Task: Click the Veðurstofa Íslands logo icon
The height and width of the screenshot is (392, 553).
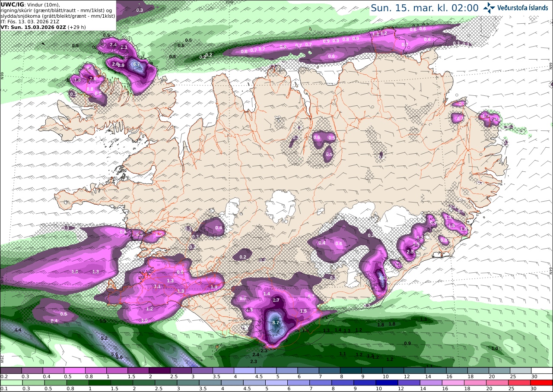Action: click(x=489, y=8)
